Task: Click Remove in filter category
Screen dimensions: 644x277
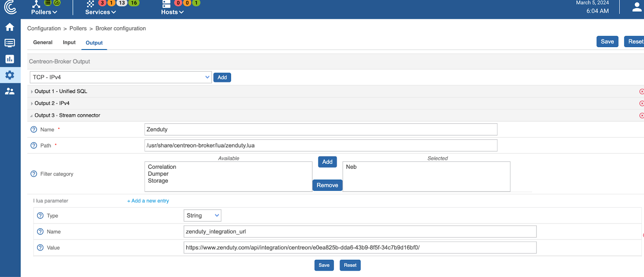Action: [x=327, y=185]
